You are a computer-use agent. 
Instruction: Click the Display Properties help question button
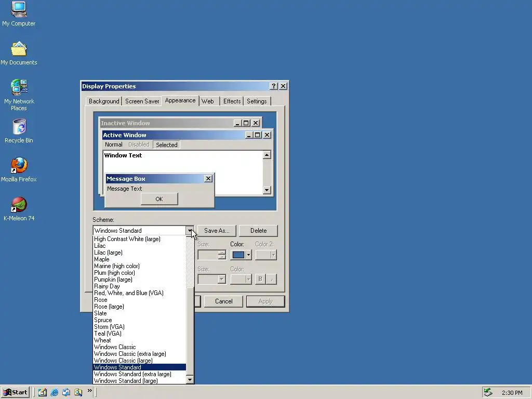(273, 86)
